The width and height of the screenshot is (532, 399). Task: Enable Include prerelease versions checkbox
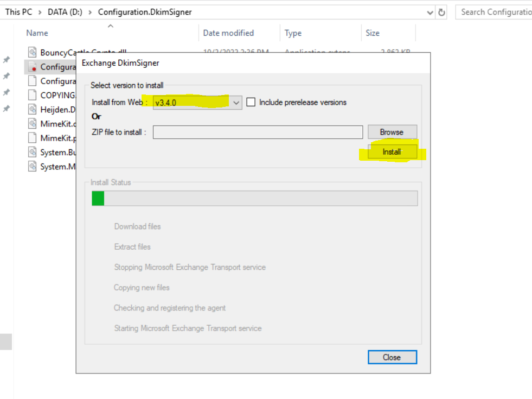[251, 102]
